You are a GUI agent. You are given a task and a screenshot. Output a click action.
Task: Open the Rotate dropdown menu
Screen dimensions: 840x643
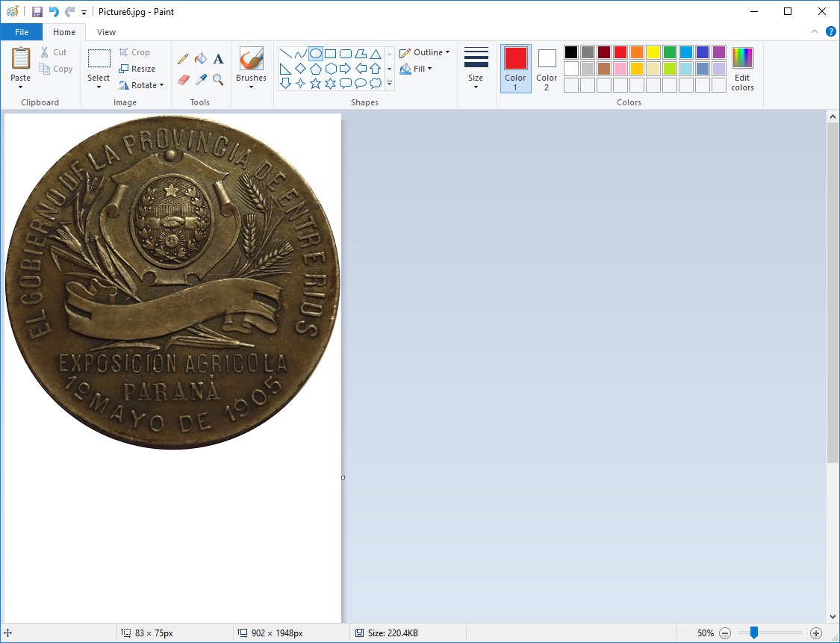[x=140, y=85]
